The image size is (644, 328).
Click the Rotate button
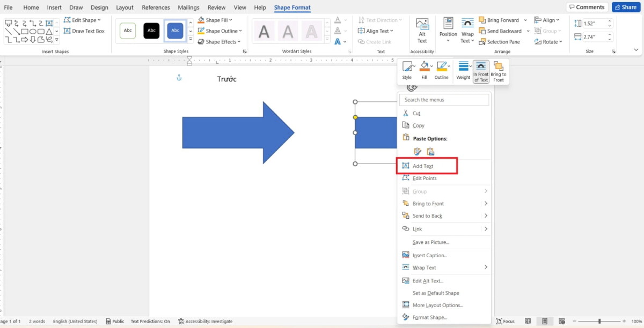(548, 42)
